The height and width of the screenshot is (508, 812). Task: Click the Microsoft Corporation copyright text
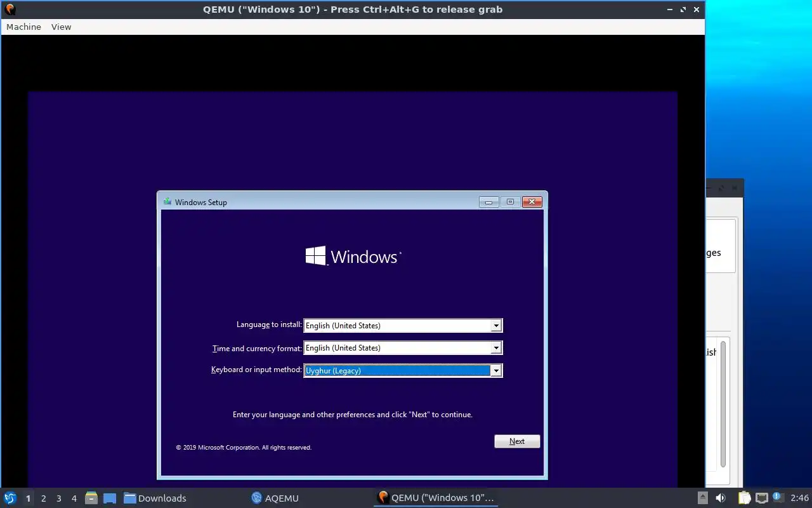[244, 448]
